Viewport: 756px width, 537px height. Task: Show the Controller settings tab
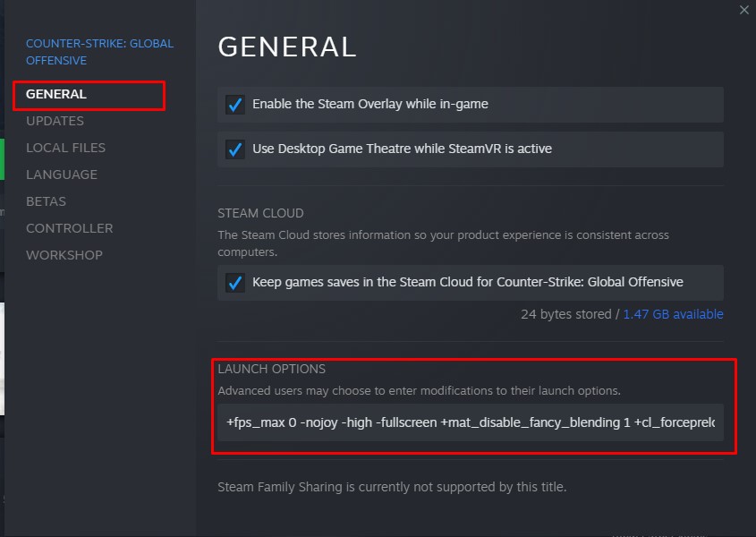[69, 228]
